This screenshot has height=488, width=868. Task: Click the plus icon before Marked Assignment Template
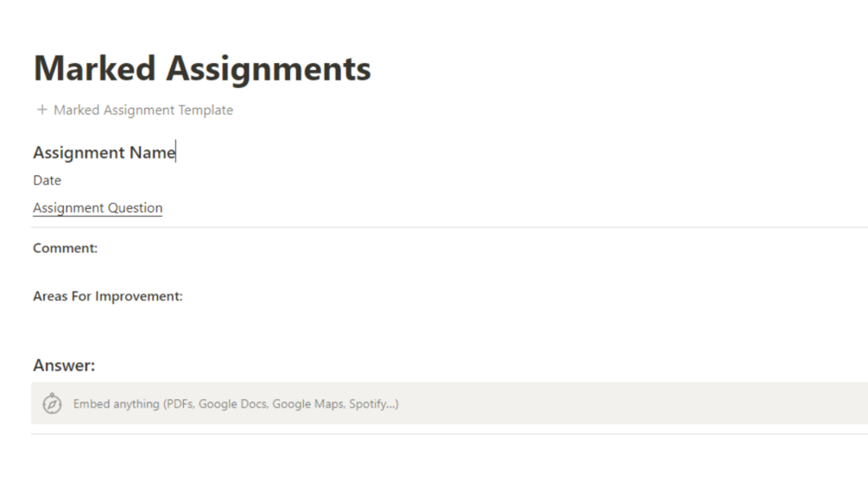[41, 110]
